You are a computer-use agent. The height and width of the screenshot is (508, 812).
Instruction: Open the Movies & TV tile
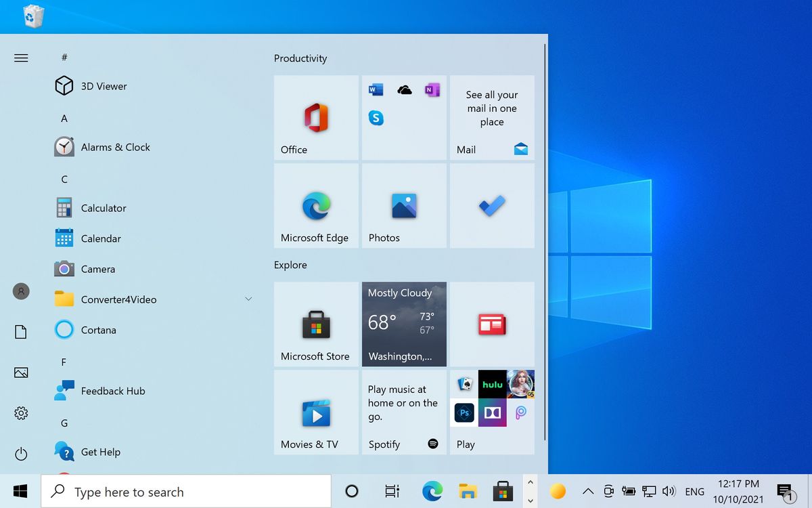[x=315, y=412]
